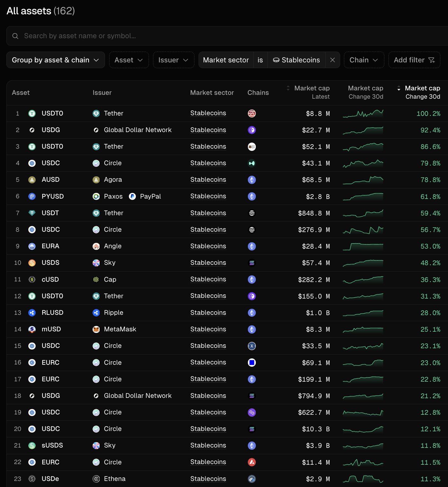Click the chain icon in row 16 EURC
The width and height of the screenshot is (448, 487).
tap(252, 363)
